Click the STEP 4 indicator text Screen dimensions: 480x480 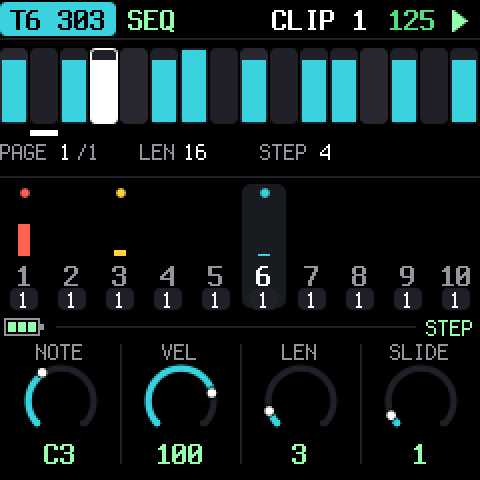[295, 153]
